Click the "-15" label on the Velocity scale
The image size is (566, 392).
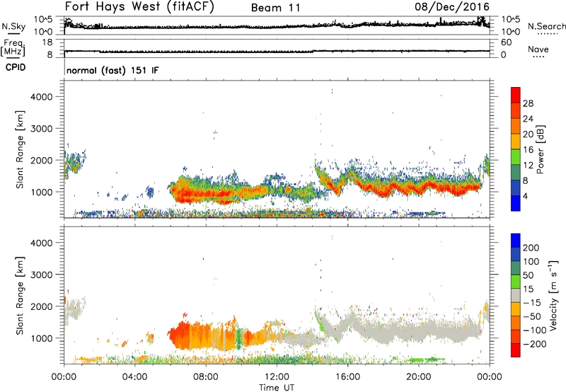[532, 303]
